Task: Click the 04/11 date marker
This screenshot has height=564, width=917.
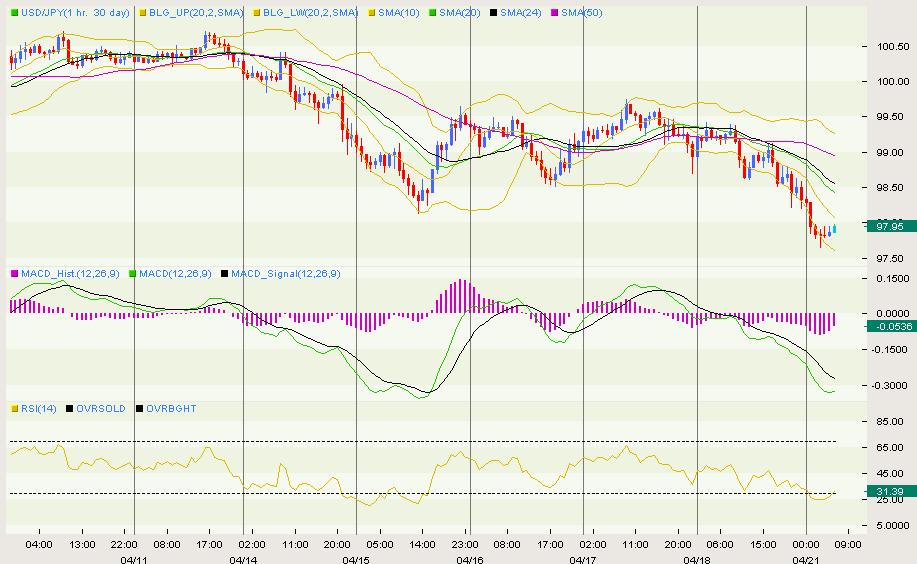Action: 134,559
